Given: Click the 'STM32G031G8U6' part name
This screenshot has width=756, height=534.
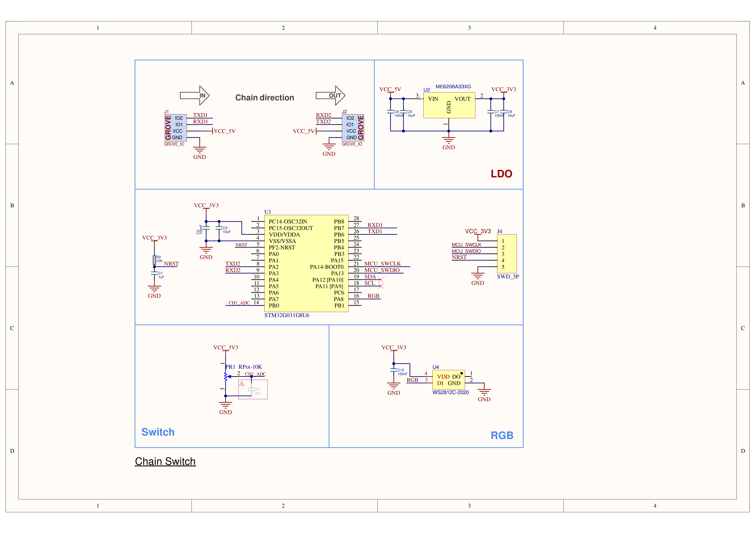Looking at the screenshot, I should coord(287,315).
